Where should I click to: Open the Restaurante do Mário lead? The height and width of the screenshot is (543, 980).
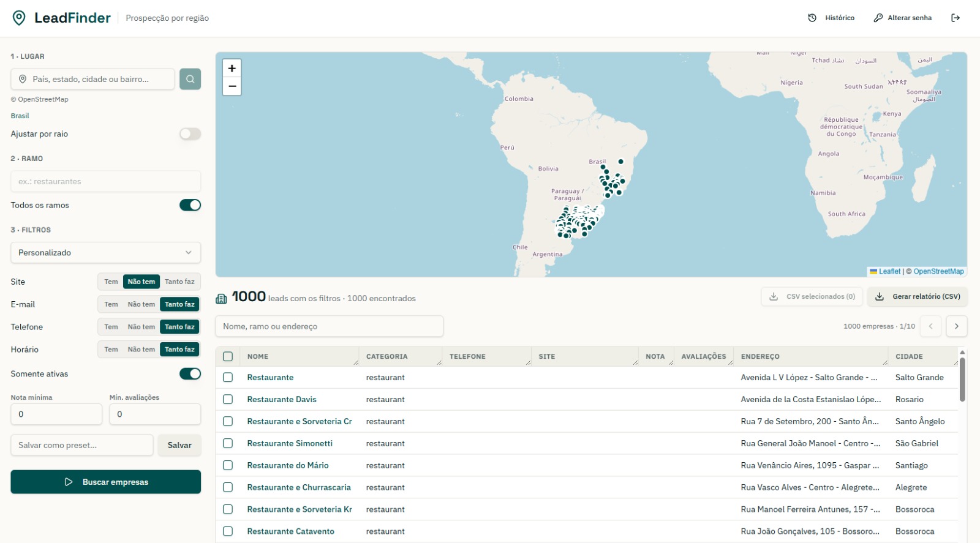coord(288,465)
